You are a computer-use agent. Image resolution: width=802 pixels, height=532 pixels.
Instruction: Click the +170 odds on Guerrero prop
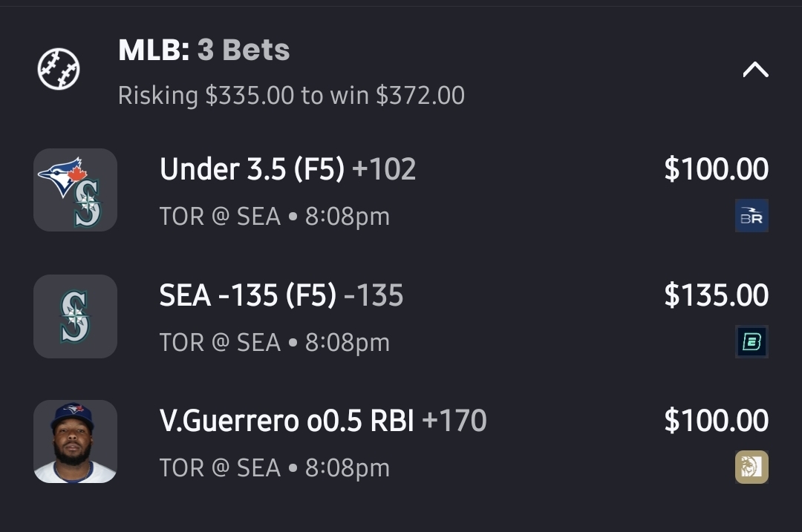point(454,421)
